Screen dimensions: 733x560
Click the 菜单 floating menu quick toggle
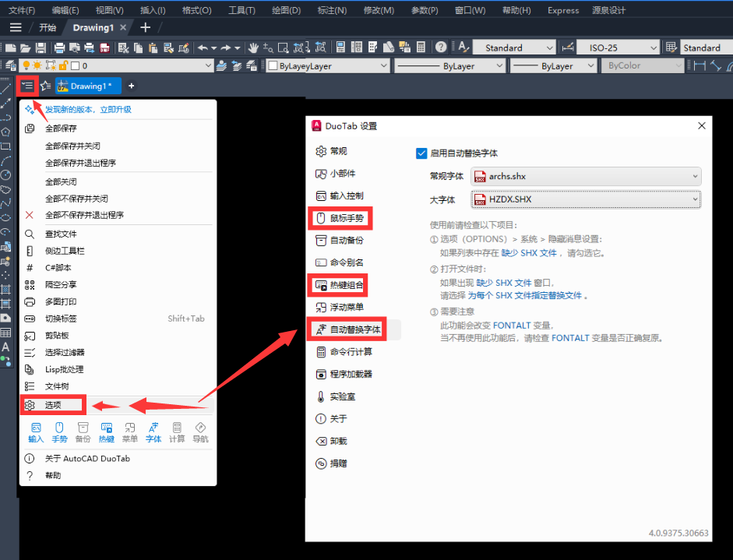pyautogui.click(x=130, y=432)
